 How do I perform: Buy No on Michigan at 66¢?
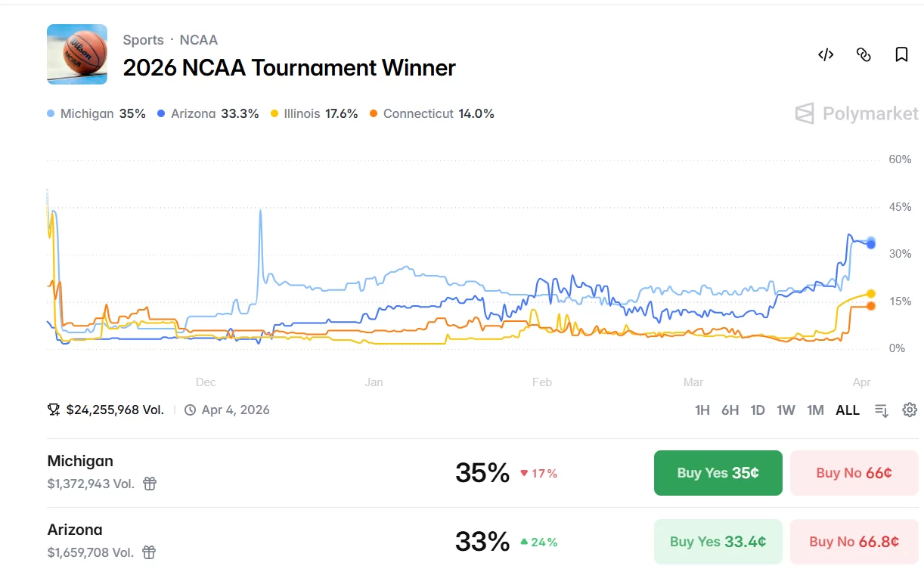(854, 473)
